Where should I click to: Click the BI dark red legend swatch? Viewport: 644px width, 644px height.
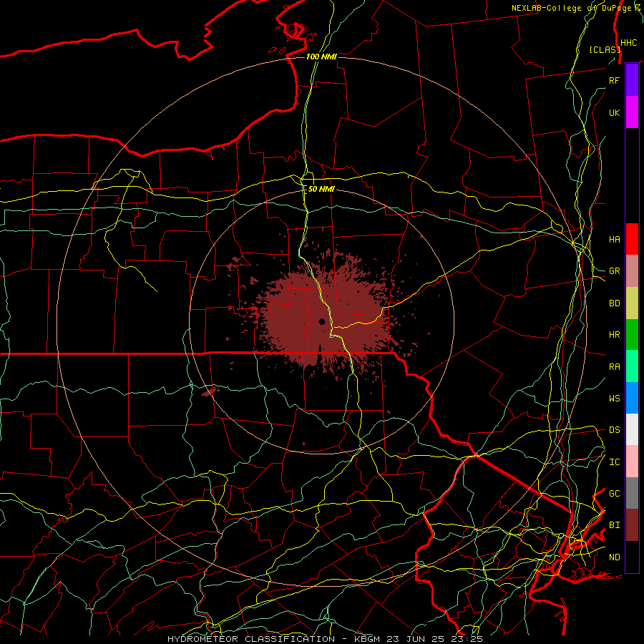[632, 525]
